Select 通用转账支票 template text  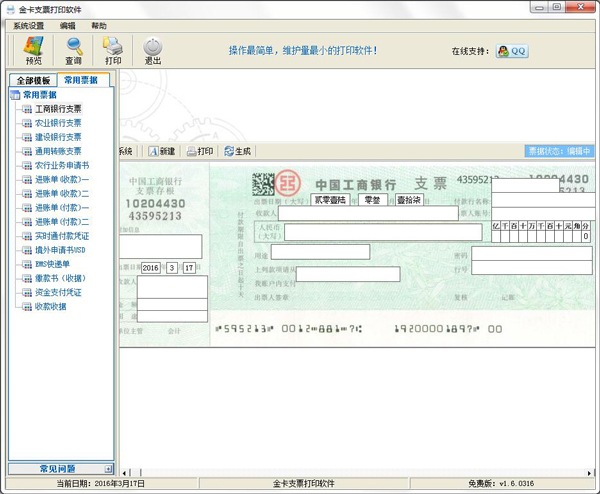[x=58, y=151]
